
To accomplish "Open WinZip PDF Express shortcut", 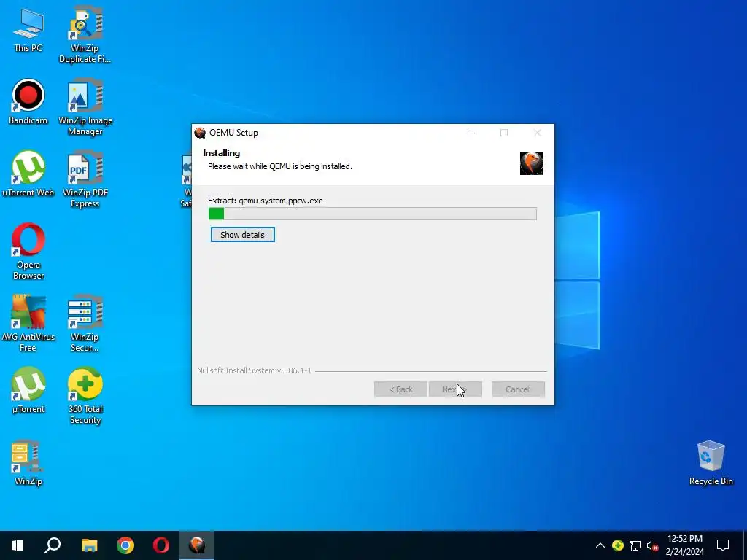I will (x=85, y=179).
